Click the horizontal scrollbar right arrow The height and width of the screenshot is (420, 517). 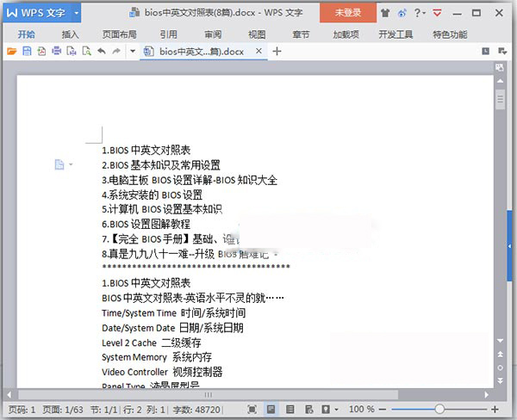coord(487,395)
